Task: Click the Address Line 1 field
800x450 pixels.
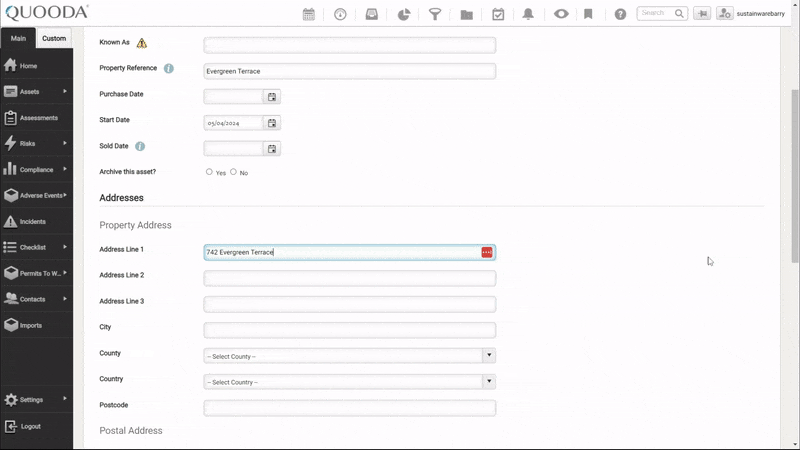Action: tap(349, 252)
